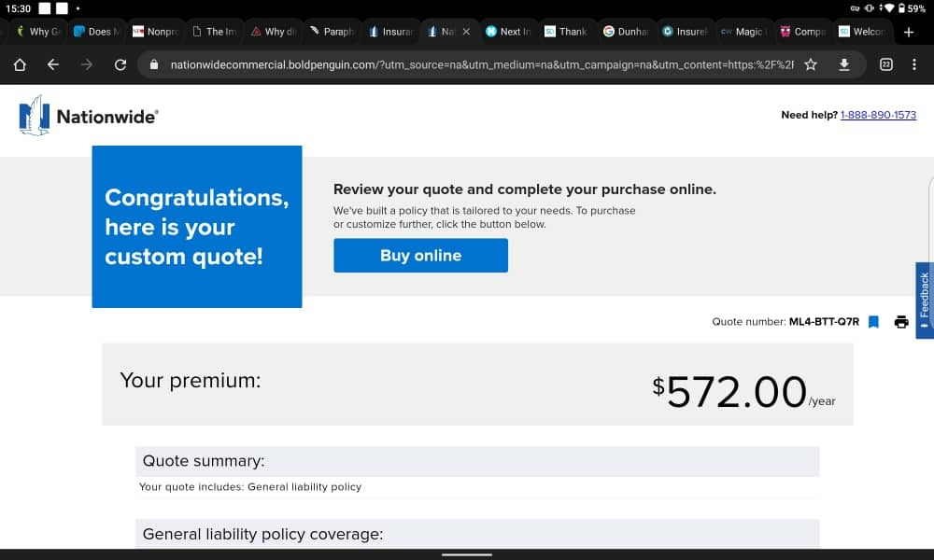This screenshot has height=560, width=934.
Task: Switch to the 'Why di' tab
Action: click(x=274, y=32)
